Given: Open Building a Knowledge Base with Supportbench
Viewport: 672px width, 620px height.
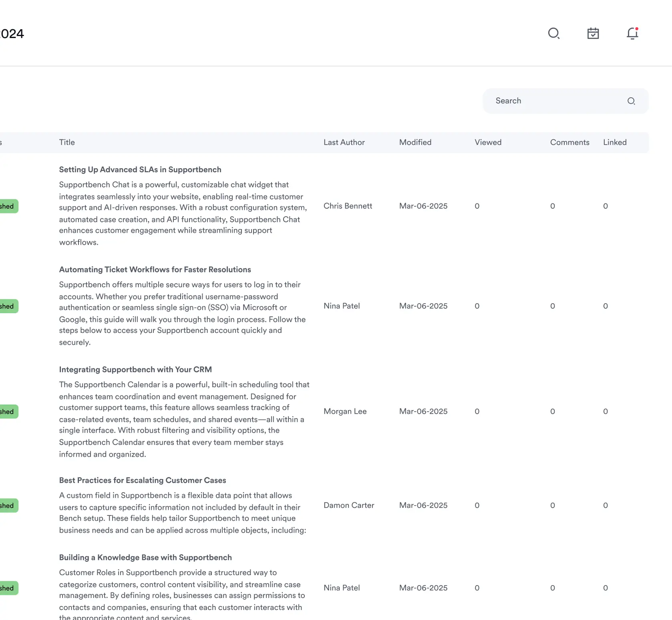Looking at the screenshot, I should [x=145, y=558].
